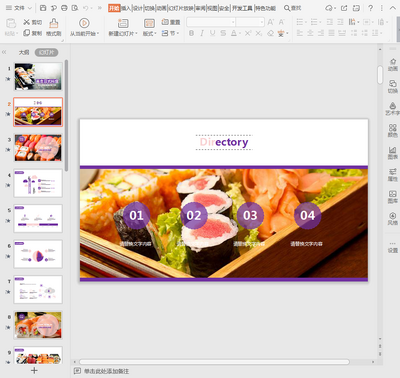Open the File (文件) menu dropdown arrow
Screen dimensions: 400x378
pos(30,8)
